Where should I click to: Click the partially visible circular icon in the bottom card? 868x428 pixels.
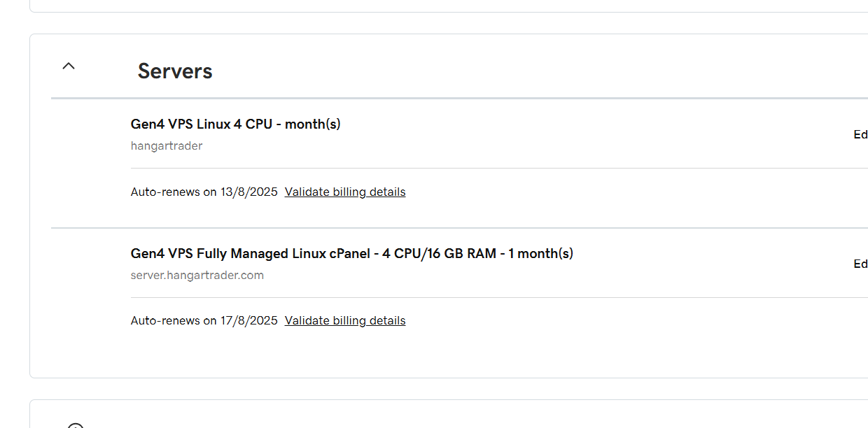[x=76, y=425]
